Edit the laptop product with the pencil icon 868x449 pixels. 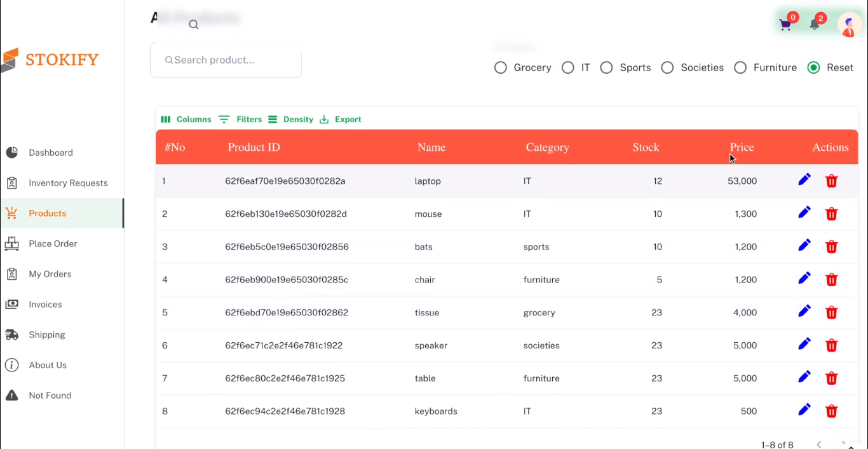pyautogui.click(x=804, y=180)
